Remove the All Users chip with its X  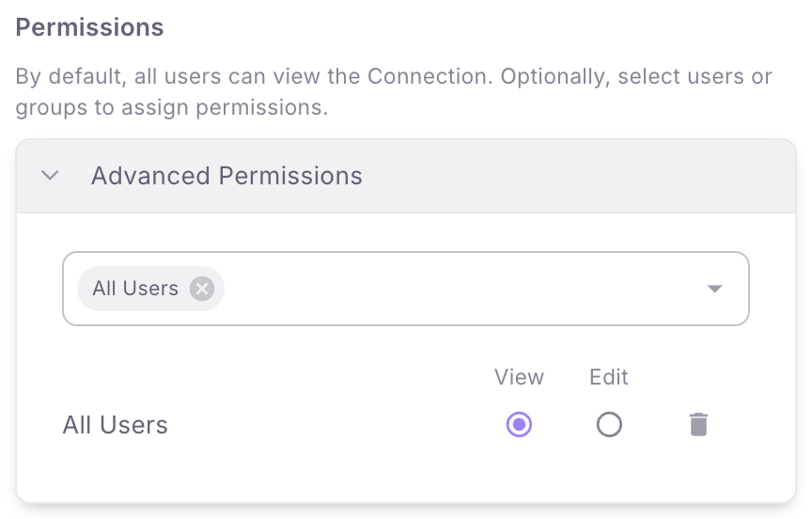[202, 289]
